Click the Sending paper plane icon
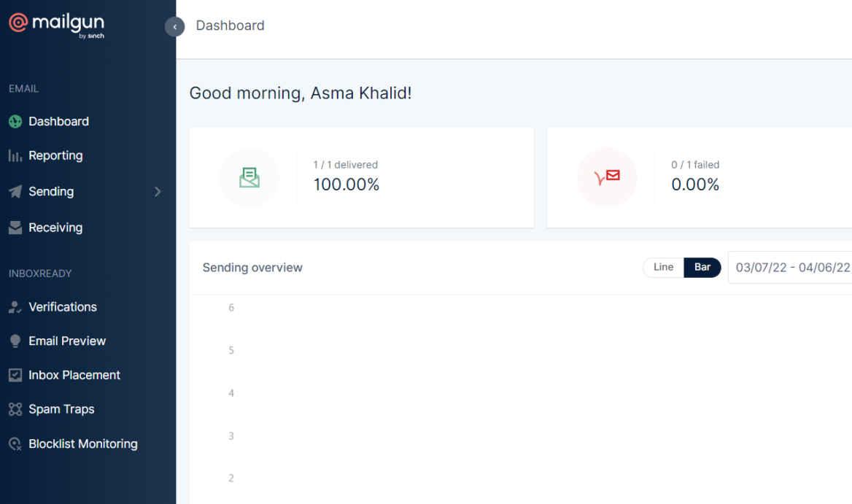The width and height of the screenshot is (852, 504). pyautogui.click(x=15, y=192)
